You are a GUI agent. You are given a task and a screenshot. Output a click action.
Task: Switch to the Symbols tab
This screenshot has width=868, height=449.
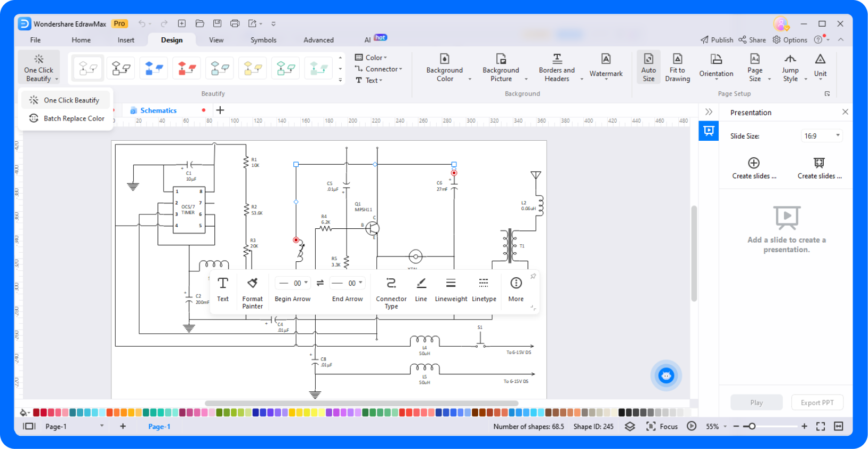pos(263,40)
